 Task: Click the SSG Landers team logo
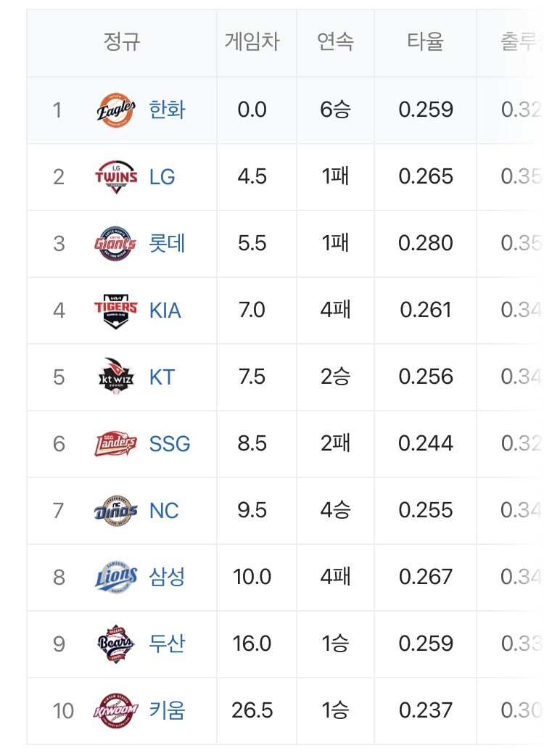tap(115, 444)
